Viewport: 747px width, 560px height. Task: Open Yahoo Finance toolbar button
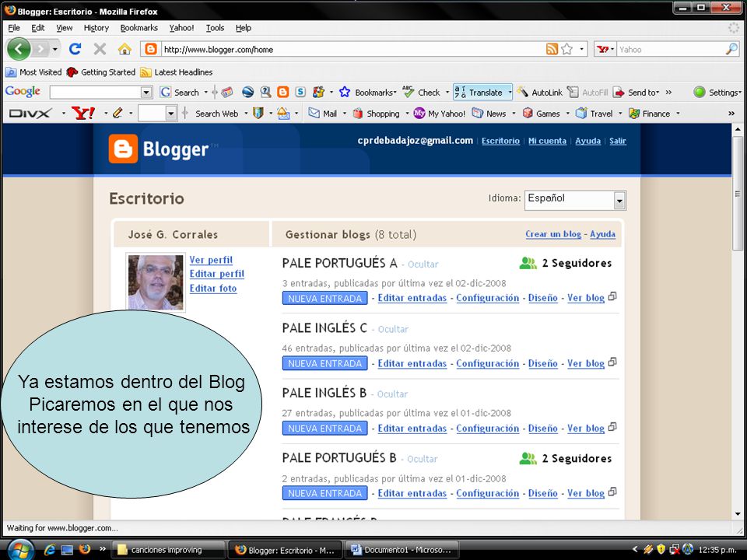tap(650, 114)
